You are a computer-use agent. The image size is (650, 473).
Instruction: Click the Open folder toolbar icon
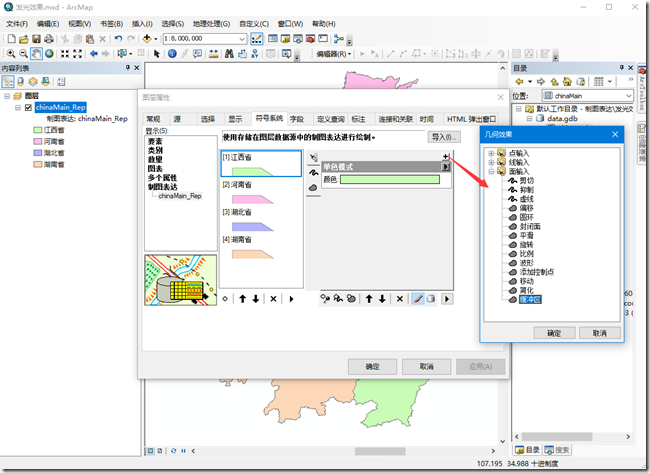point(24,39)
